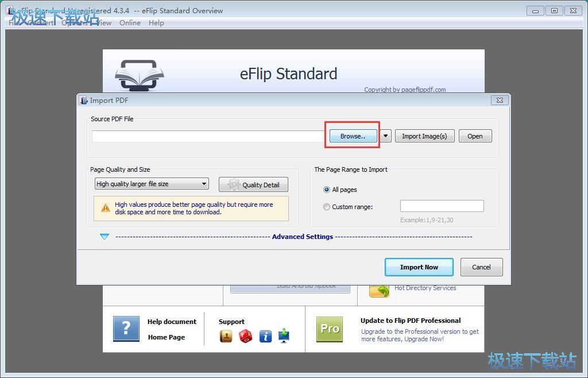This screenshot has width=588, height=378.
Task: Cancel the Import PDF dialog
Action: click(482, 267)
